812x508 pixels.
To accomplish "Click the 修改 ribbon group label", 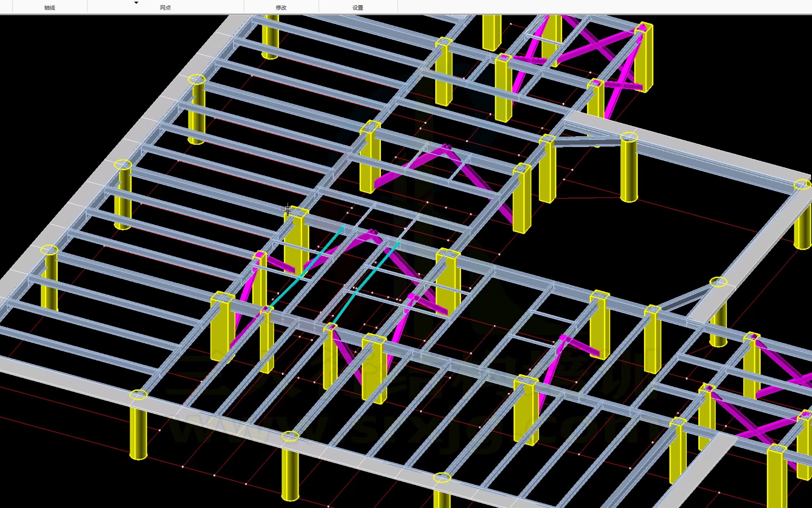I will pos(281,8).
